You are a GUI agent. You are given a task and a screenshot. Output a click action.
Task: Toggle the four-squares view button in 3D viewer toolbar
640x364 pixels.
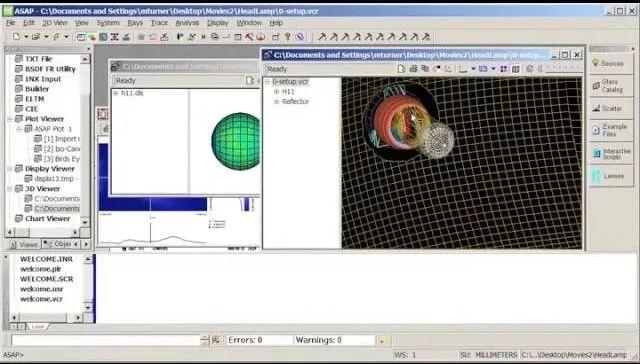(x=504, y=69)
